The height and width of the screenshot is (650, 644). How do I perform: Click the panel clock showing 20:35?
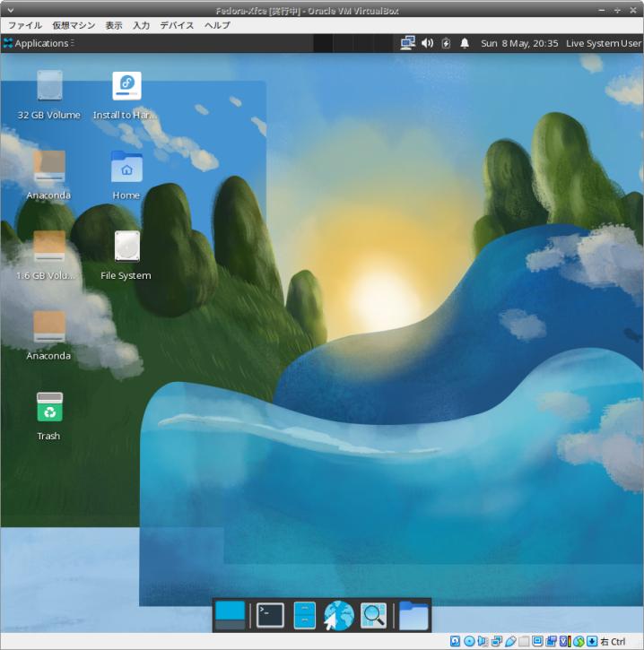[519, 43]
